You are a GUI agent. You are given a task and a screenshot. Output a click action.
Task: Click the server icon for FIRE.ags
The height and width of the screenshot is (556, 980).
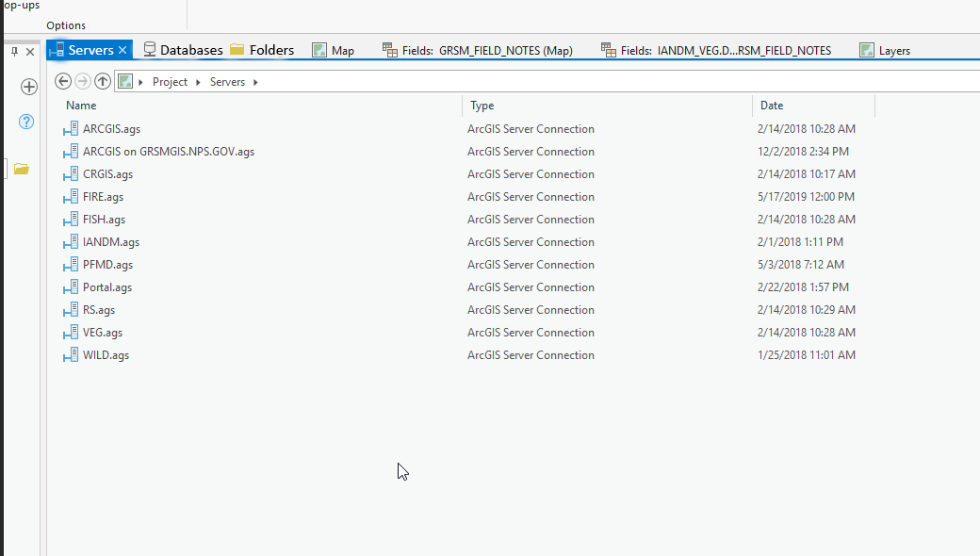tap(71, 197)
